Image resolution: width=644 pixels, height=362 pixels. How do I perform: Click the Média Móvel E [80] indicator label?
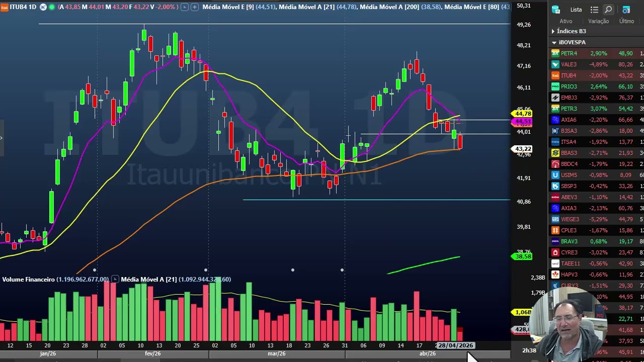(x=472, y=7)
